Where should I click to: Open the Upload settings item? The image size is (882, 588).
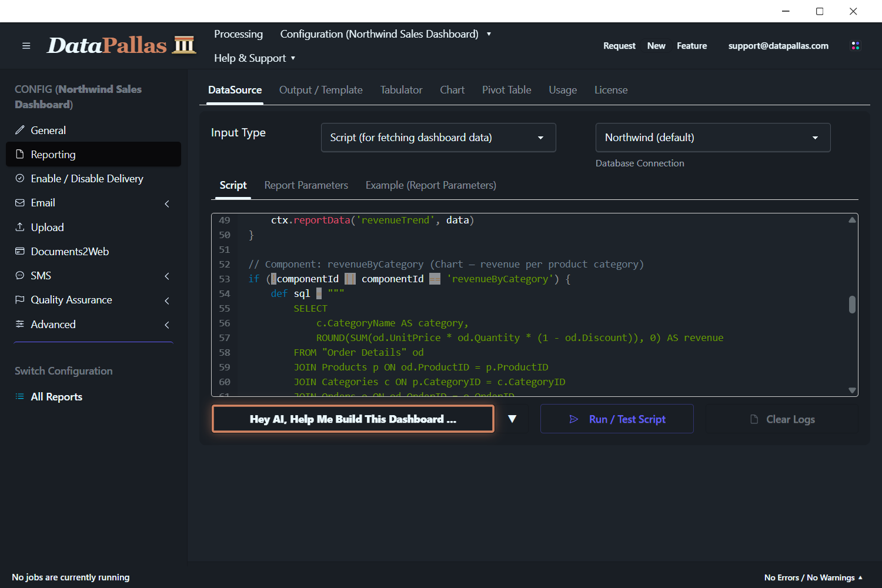[93, 227]
